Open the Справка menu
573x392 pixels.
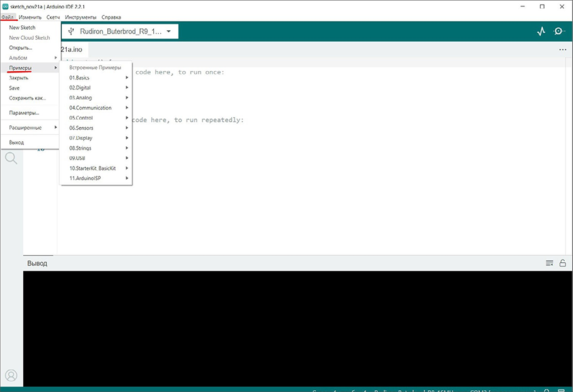111,17
